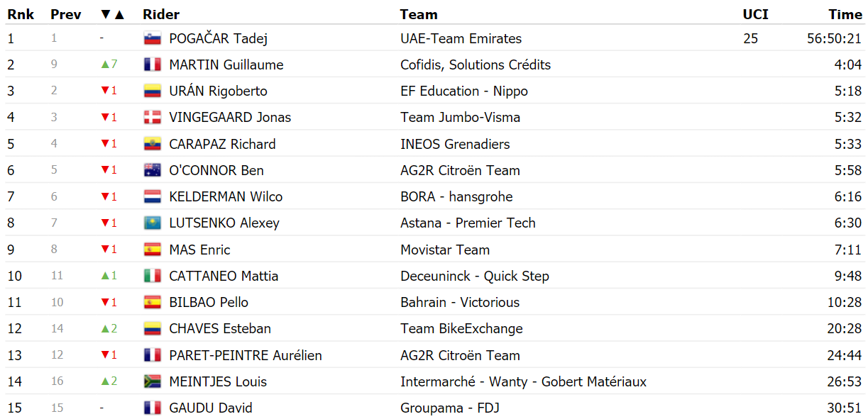Click the Dutch flag beside Kelderman
The image size is (868, 419).
[x=153, y=196]
